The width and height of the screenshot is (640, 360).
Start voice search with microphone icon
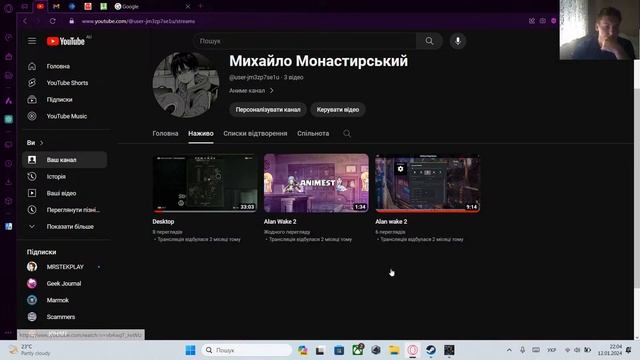tap(458, 41)
